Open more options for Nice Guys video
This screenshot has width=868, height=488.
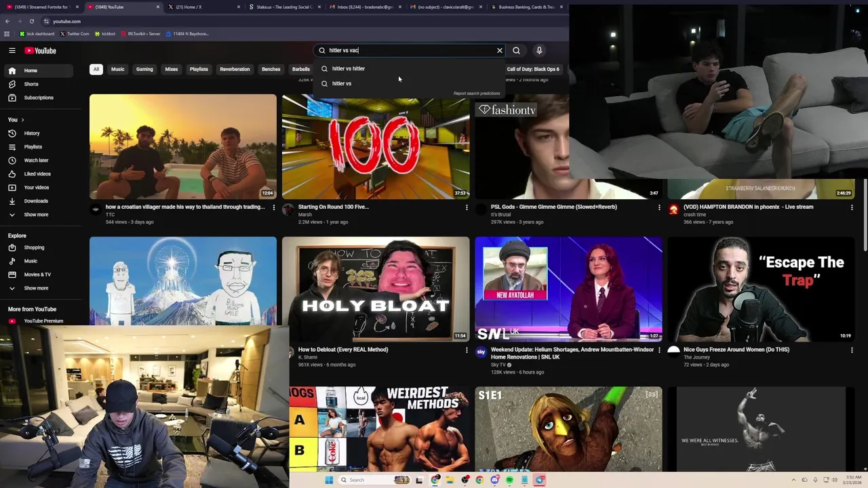pyautogui.click(x=852, y=350)
